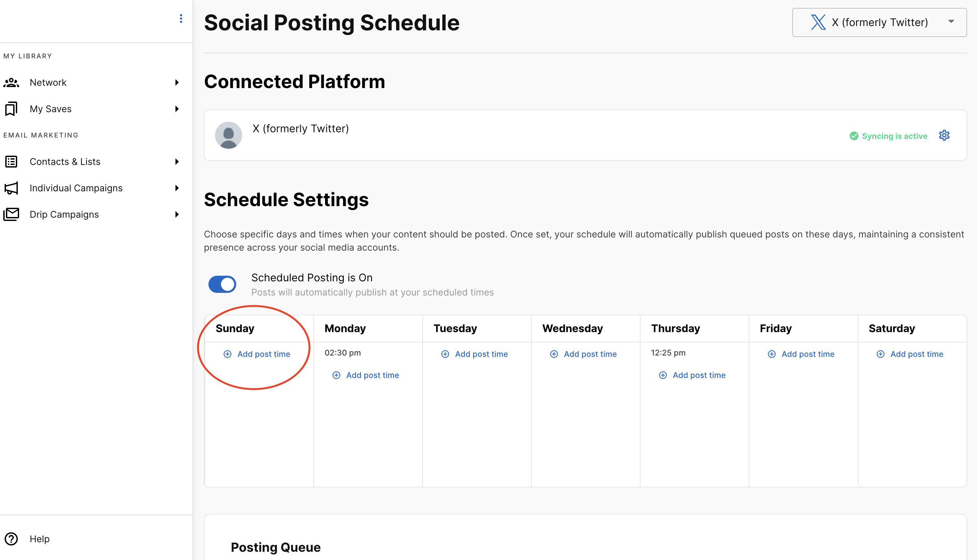Select the Monday 02:30 pm post time
This screenshot has height=560, width=977.
343,353
